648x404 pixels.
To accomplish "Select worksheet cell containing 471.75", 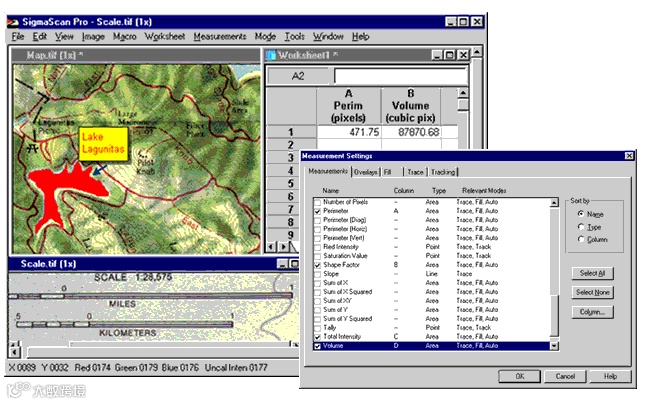I will [x=348, y=132].
